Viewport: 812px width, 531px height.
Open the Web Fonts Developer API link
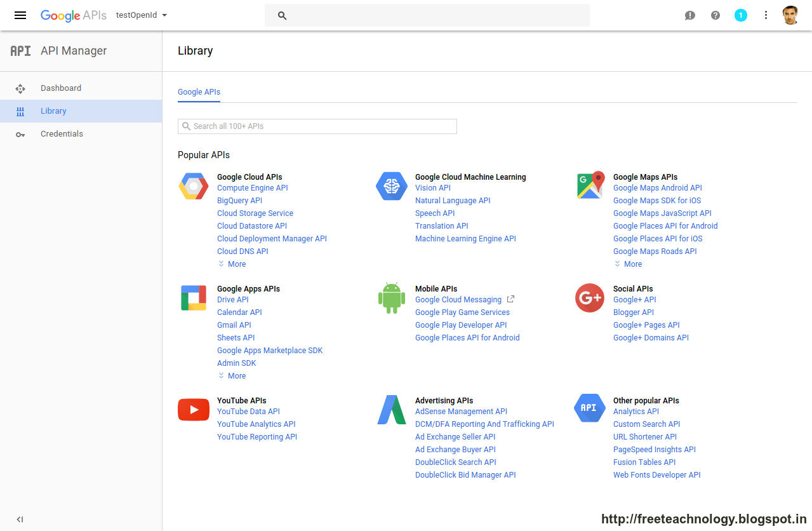click(657, 475)
